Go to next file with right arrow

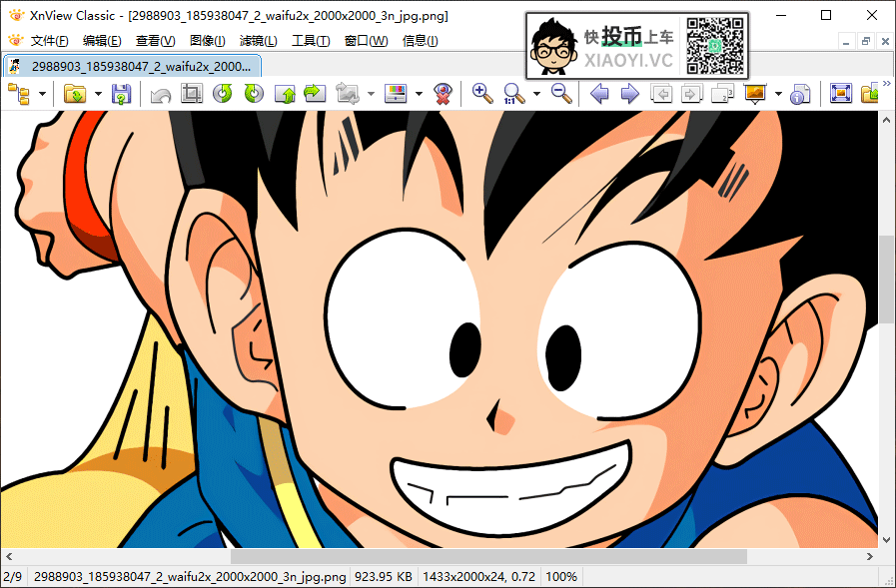click(x=629, y=94)
